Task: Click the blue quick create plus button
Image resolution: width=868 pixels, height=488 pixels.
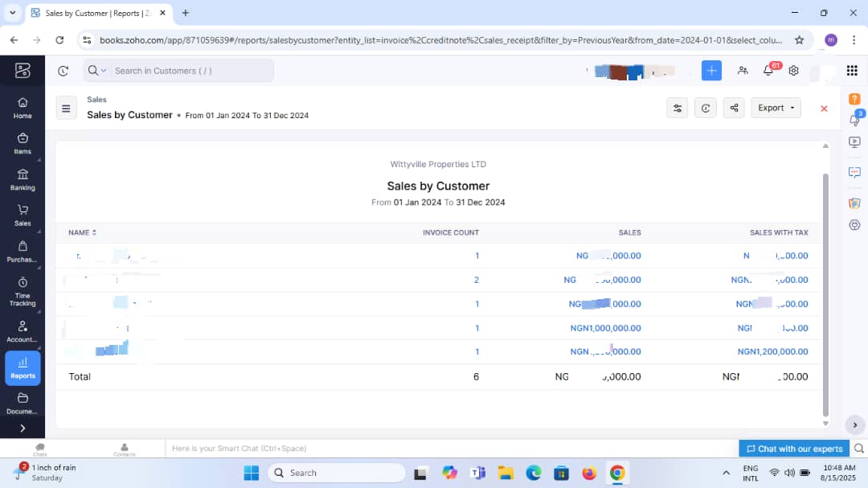Action: click(x=711, y=71)
